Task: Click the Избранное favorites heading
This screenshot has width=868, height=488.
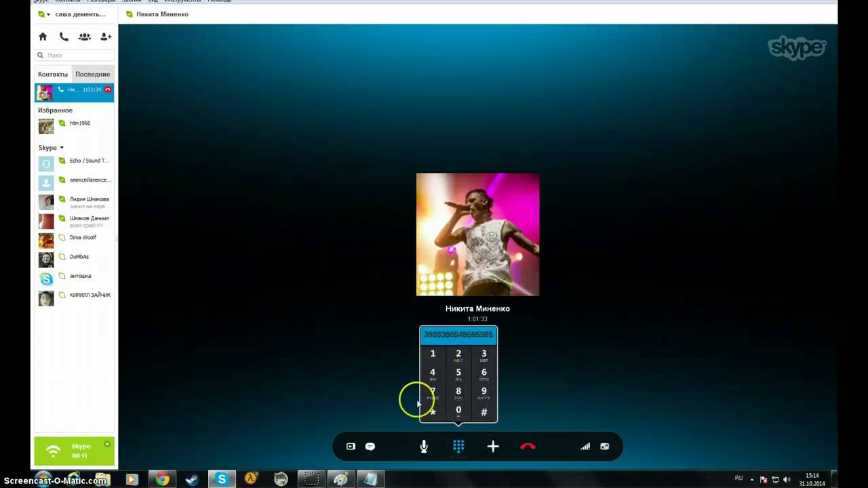Action: (55, 110)
